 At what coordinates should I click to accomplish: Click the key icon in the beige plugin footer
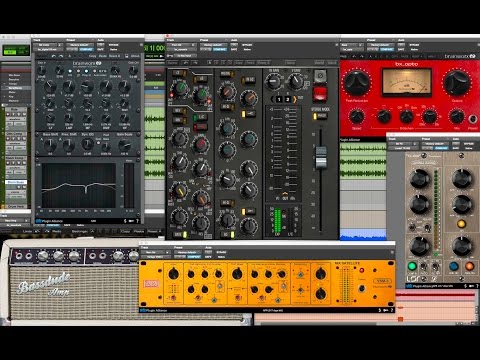point(471,286)
